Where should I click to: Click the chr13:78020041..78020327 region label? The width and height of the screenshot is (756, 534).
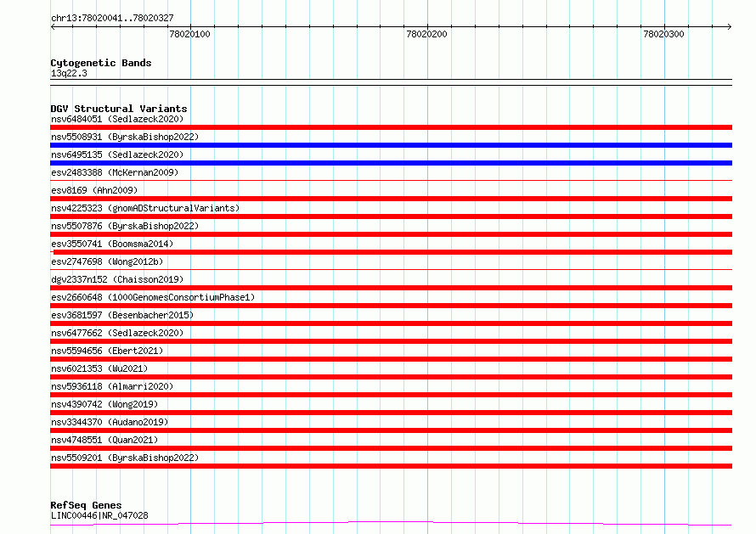click(x=112, y=18)
